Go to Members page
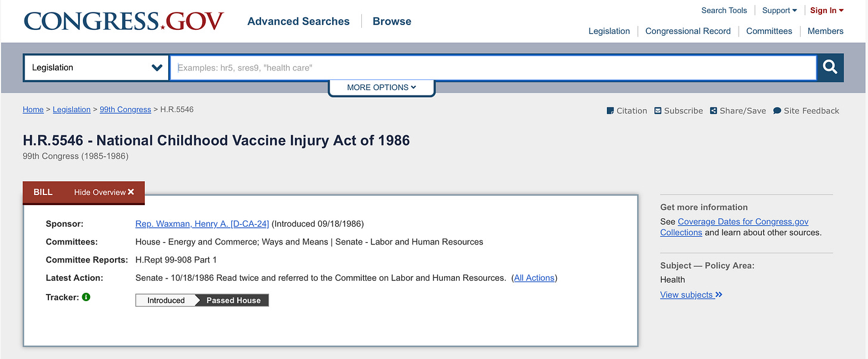The width and height of the screenshot is (868, 359). [x=826, y=31]
